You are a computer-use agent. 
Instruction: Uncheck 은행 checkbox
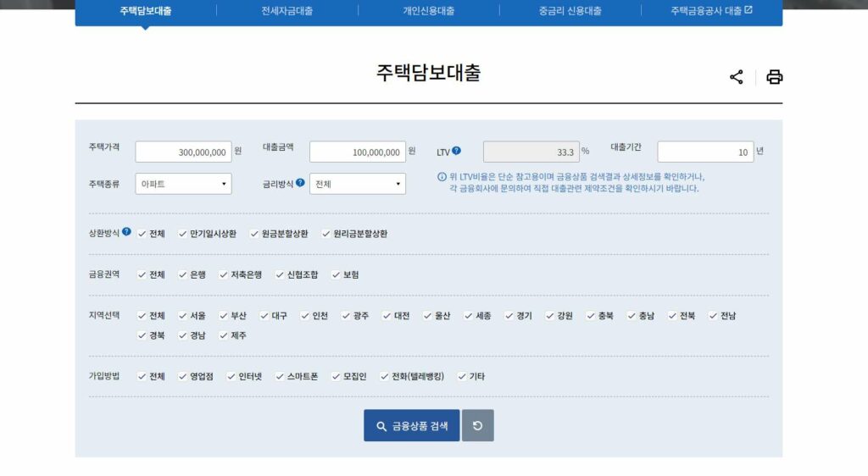183,274
